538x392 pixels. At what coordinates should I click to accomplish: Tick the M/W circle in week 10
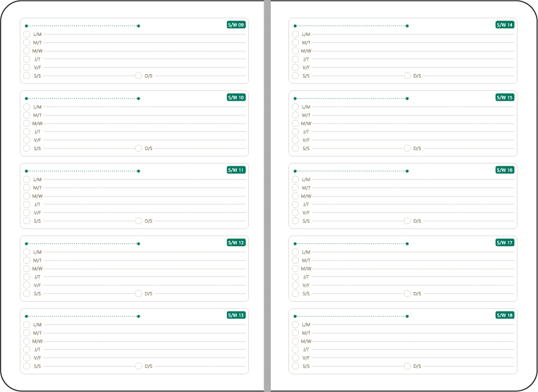(27, 123)
